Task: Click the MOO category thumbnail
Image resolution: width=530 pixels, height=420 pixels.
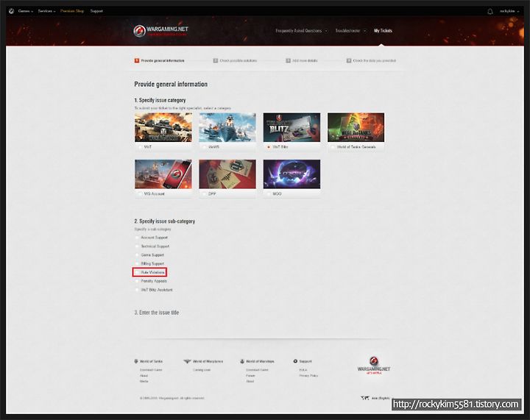Action: pos(291,174)
